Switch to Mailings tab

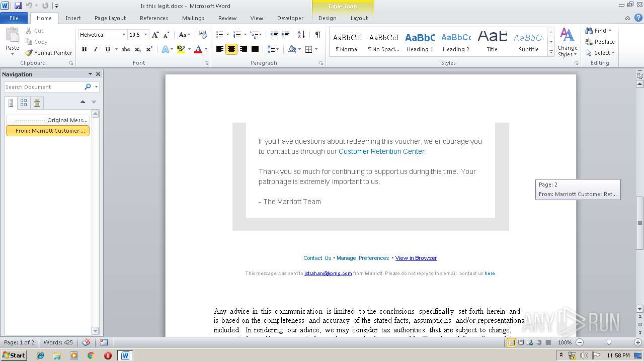tap(193, 18)
